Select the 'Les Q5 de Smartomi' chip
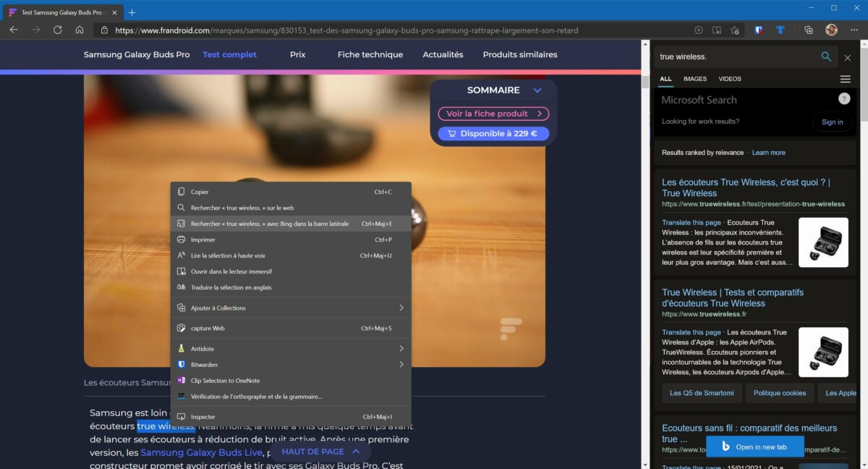Viewport: 868px width, 469px height. point(702,393)
